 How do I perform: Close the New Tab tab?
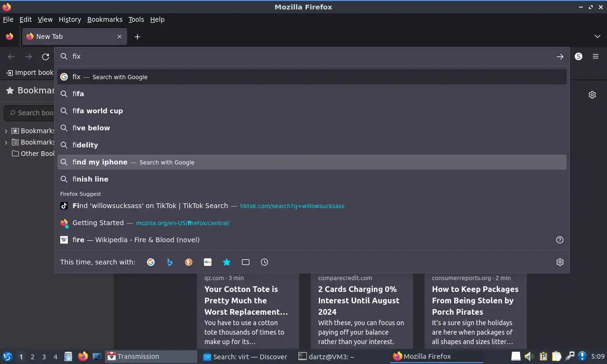tap(120, 36)
